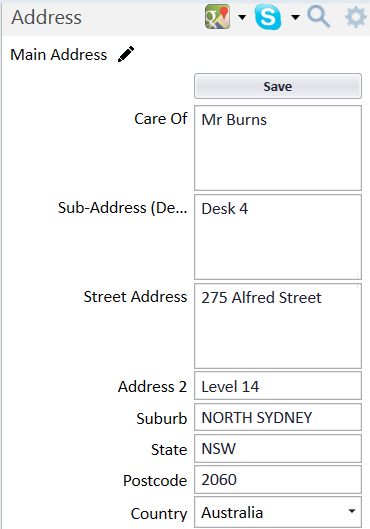370x529 pixels.
Task: Select the truncated Sub-Address label
Action: (x=122, y=208)
